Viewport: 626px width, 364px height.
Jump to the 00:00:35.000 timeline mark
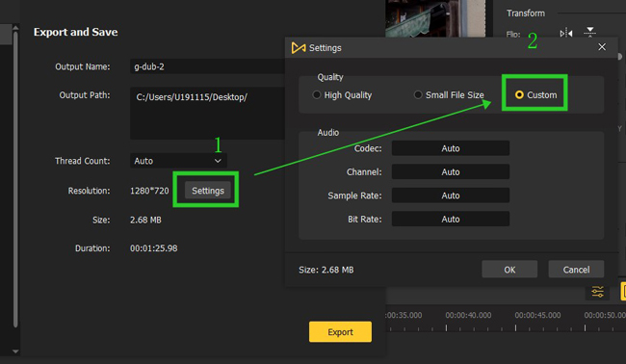coord(404,315)
